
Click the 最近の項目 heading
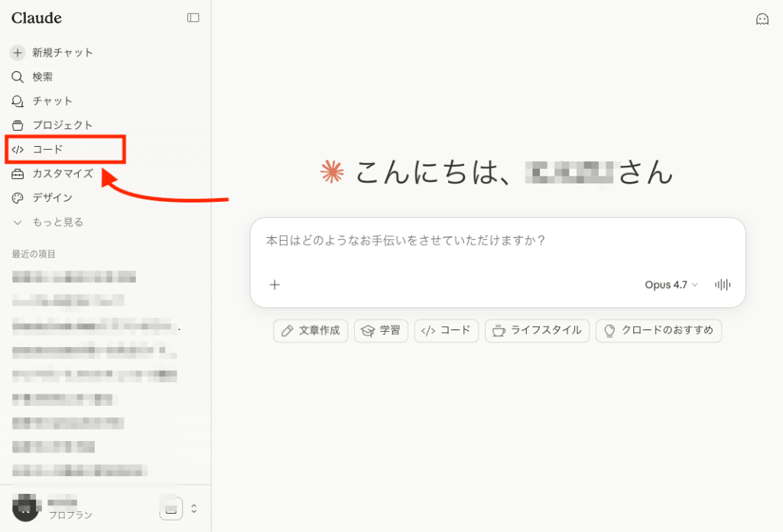click(x=34, y=254)
